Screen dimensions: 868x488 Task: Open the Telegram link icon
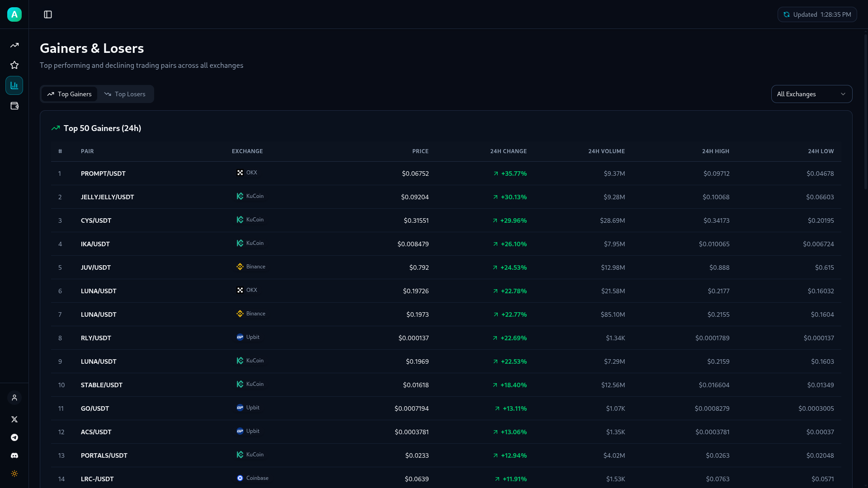tap(14, 437)
